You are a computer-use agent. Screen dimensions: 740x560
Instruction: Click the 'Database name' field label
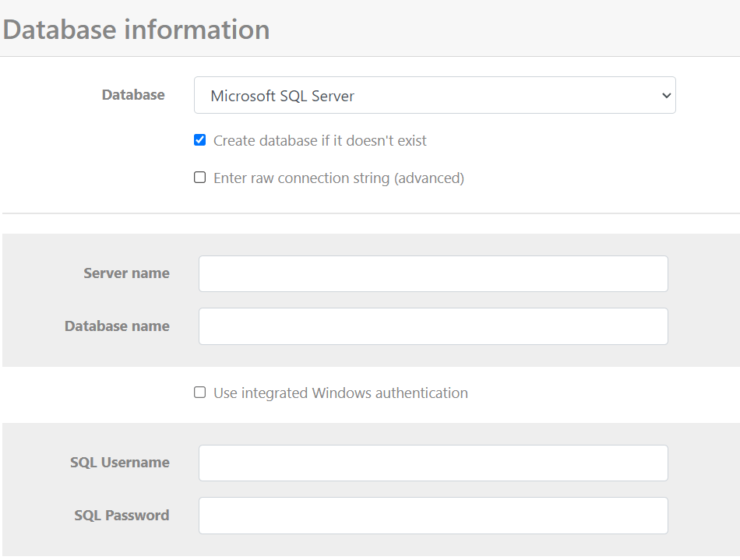click(x=117, y=326)
